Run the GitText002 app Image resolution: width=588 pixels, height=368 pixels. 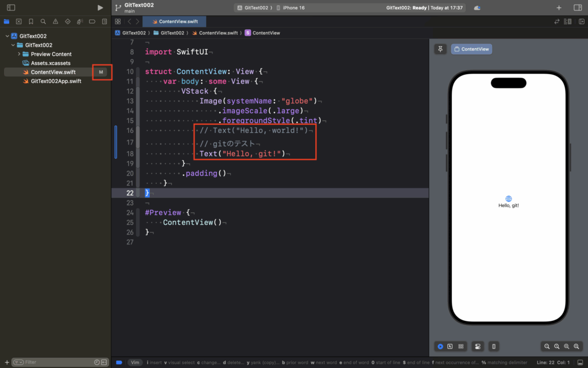coord(100,7)
